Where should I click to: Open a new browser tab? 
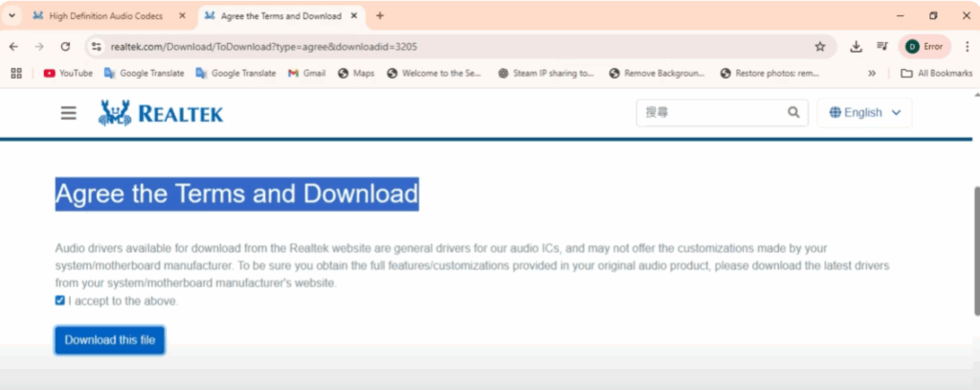[379, 16]
